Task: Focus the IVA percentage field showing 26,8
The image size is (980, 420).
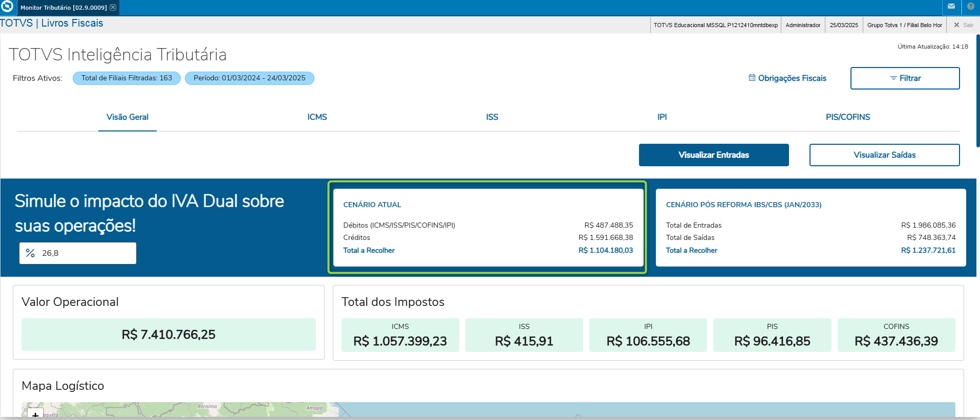Action: click(x=78, y=253)
